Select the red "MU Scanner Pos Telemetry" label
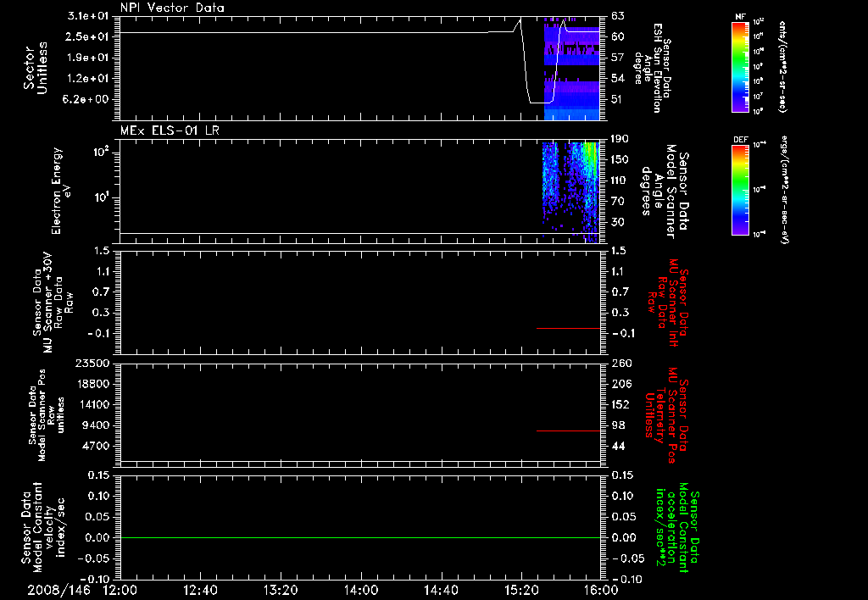868x600 pixels. click(666, 415)
